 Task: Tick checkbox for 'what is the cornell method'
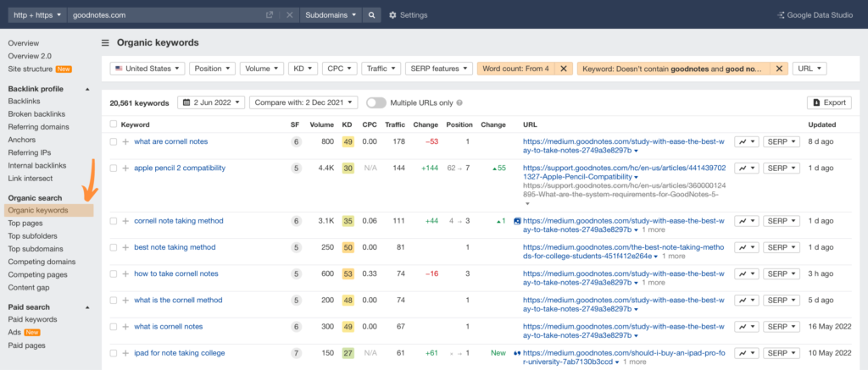coord(114,301)
